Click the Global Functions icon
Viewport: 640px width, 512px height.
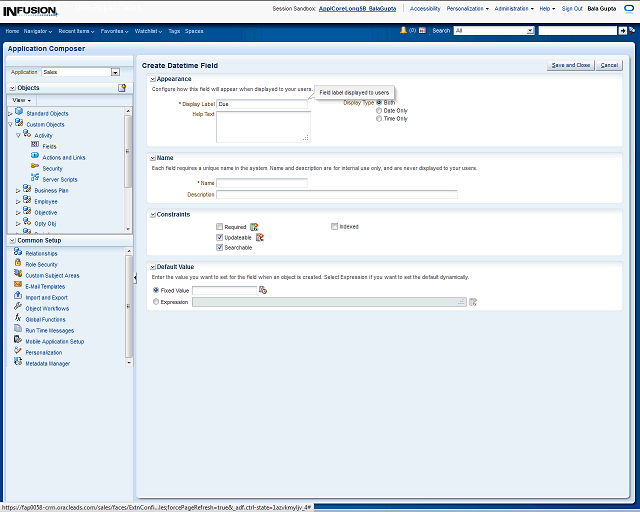18,319
